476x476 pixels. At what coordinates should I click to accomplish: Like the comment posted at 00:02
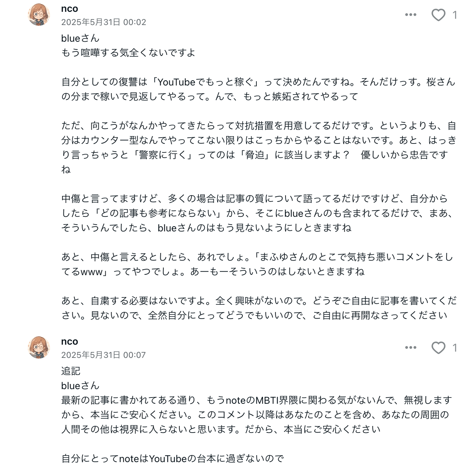tap(438, 15)
